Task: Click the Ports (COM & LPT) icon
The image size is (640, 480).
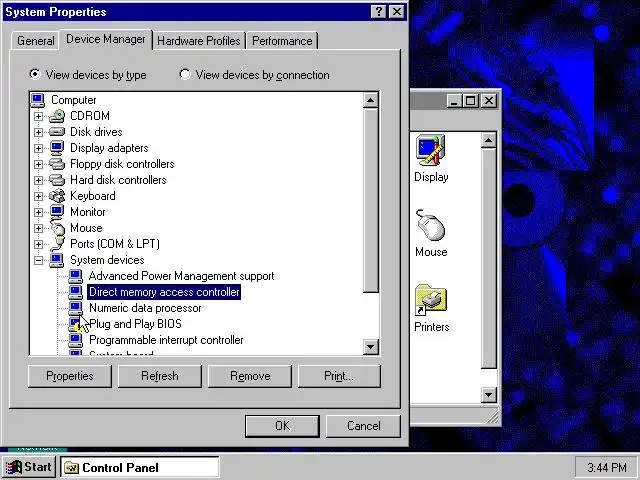Action: (x=58, y=244)
